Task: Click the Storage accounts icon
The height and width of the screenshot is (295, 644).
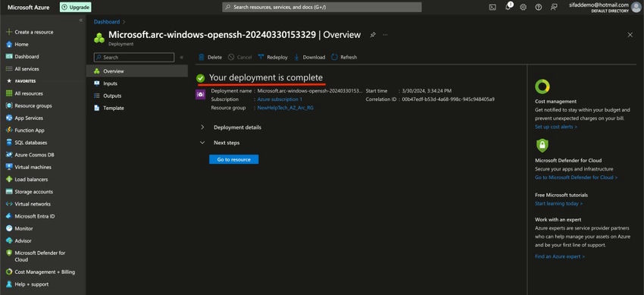Action: (9, 191)
